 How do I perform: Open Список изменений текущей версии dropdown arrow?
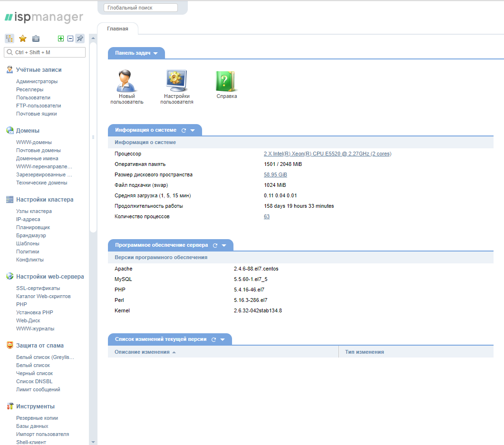pyautogui.click(x=223, y=339)
